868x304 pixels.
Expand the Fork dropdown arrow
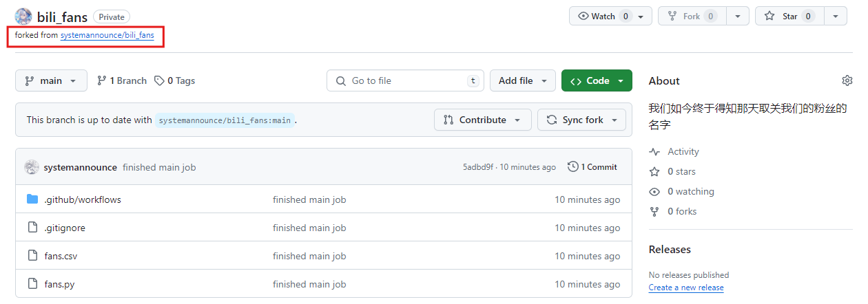pyautogui.click(x=738, y=17)
